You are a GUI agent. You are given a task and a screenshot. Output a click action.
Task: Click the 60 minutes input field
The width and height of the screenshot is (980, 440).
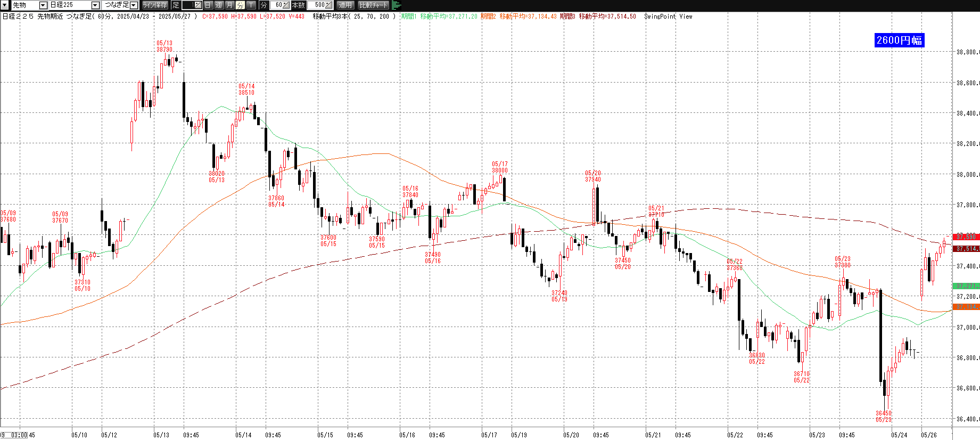pos(277,5)
